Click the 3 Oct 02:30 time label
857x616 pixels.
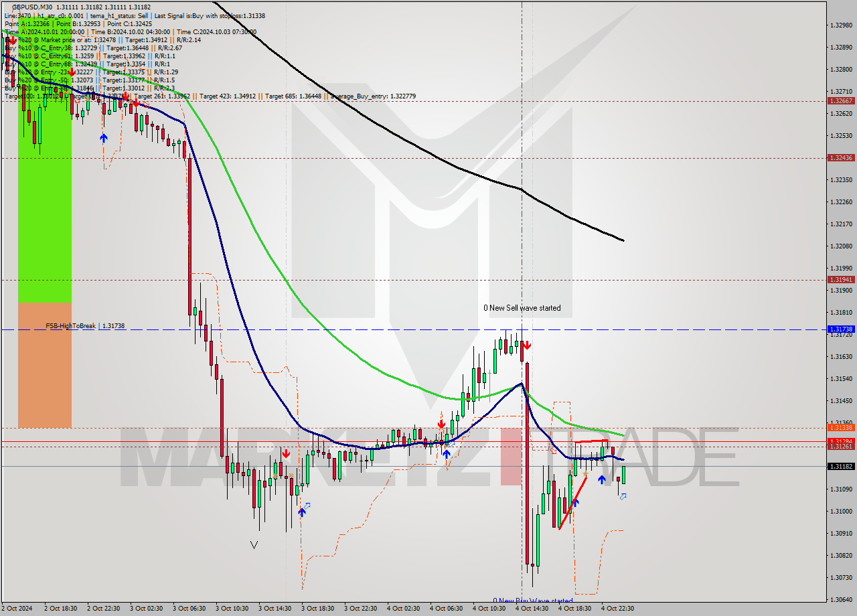(x=146, y=609)
